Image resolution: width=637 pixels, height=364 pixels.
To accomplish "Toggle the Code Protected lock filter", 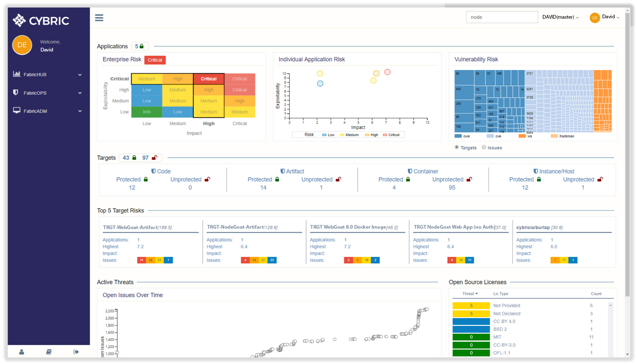I will pyautogui.click(x=145, y=179).
